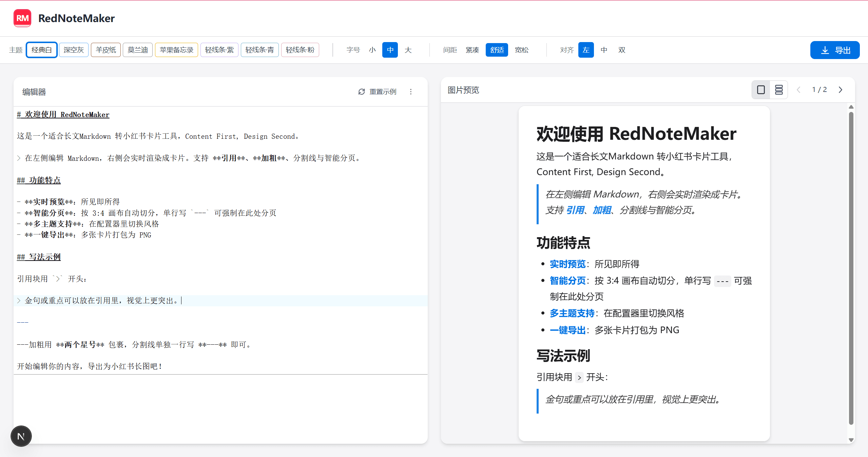
Task: Click editor line starting '- **一键导出**'
Action: click(x=84, y=235)
